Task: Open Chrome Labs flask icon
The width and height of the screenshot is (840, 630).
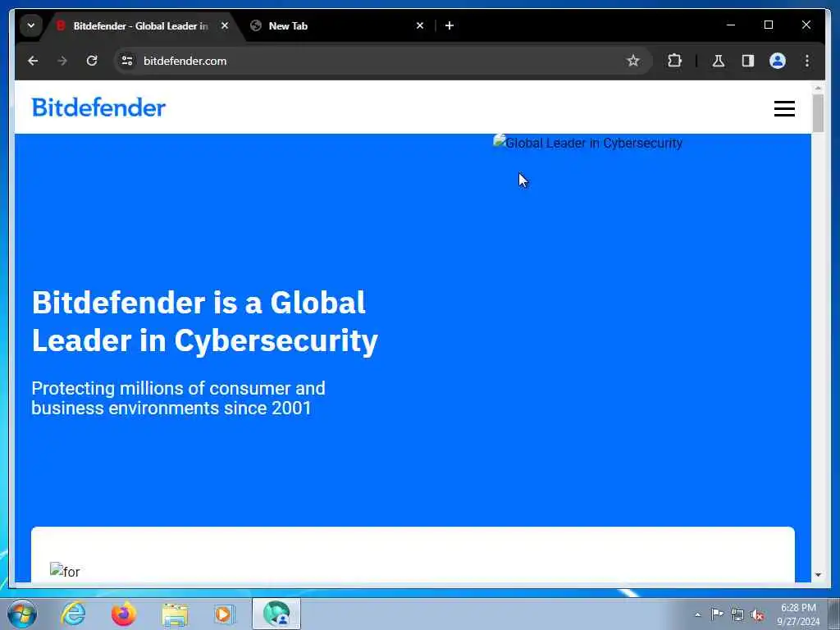Action: [719, 61]
